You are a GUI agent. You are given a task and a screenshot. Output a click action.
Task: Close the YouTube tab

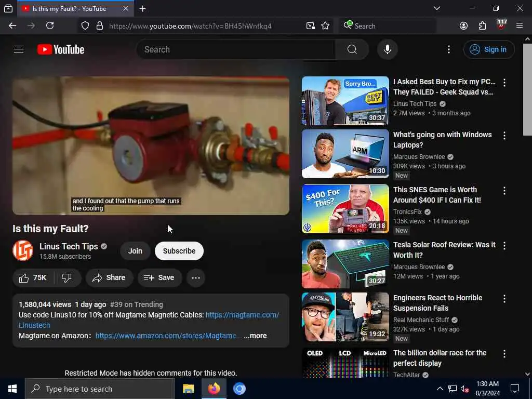[x=126, y=8]
